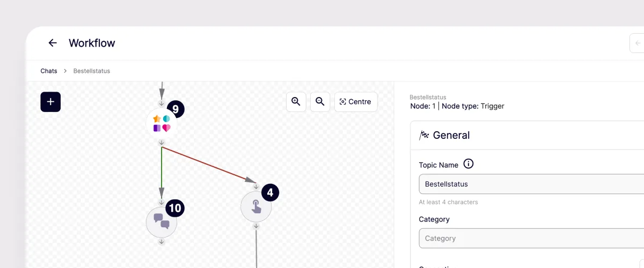The height and width of the screenshot is (268, 644).
Task: Click into the Category input field
Action: coord(531,238)
